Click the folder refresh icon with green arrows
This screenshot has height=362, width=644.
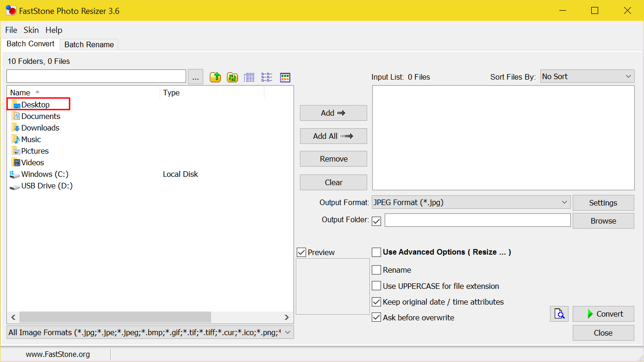point(232,77)
